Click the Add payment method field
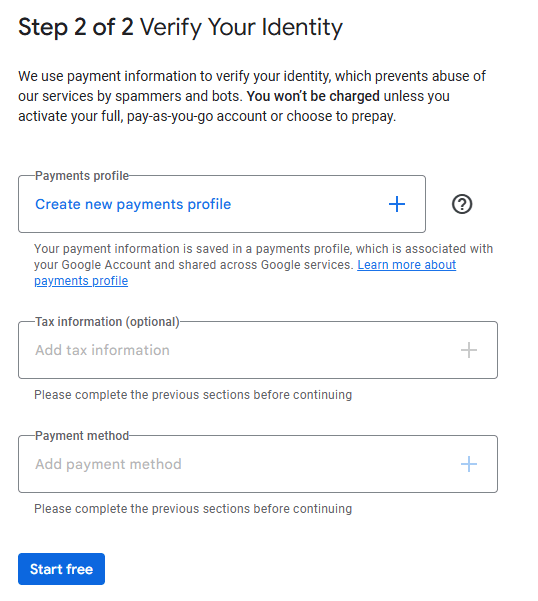Image resolution: width=538 pixels, height=601 pixels. click(x=258, y=464)
